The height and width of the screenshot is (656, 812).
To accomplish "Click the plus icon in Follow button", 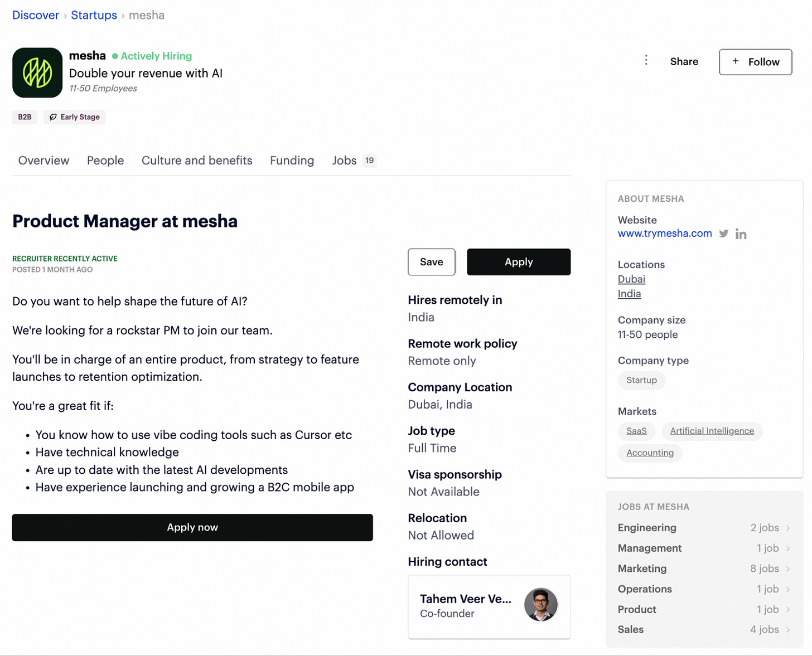I will tap(736, 61).
